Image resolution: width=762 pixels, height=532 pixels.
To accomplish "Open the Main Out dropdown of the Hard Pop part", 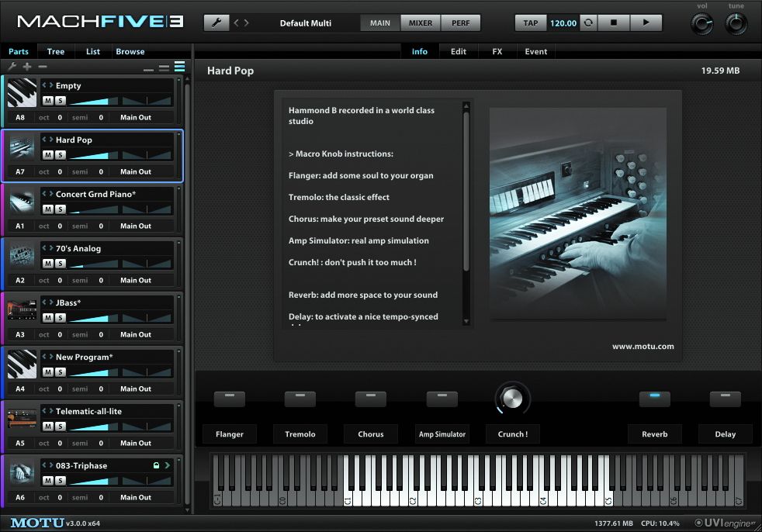I will [x=136, y=172].
